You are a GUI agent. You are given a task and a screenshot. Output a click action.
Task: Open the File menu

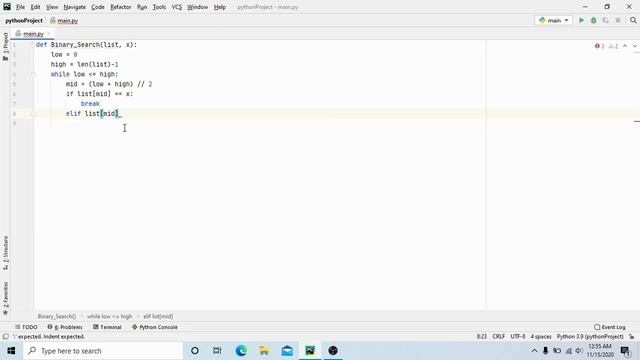(x=20, y=7)
